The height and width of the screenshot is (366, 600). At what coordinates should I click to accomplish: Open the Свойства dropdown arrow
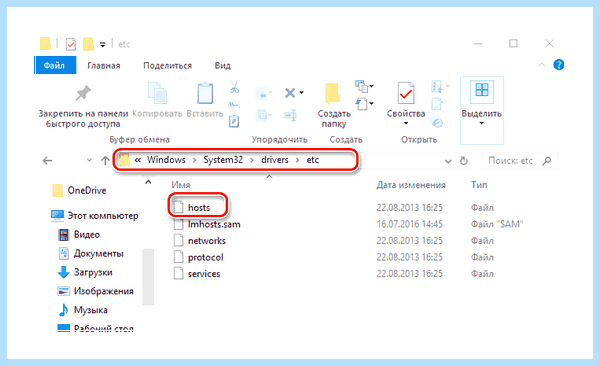(x=406, y=123)
